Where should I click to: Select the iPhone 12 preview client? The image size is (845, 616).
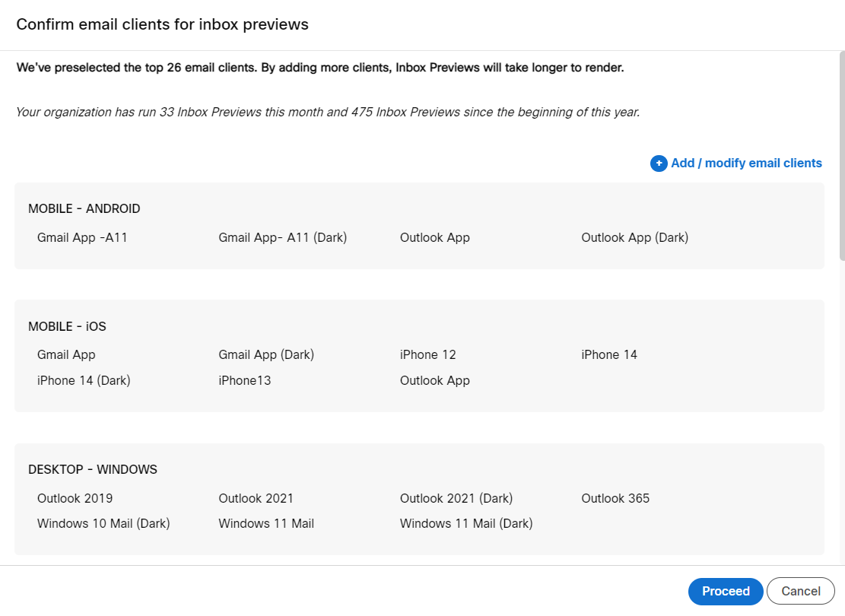(427, 354)
